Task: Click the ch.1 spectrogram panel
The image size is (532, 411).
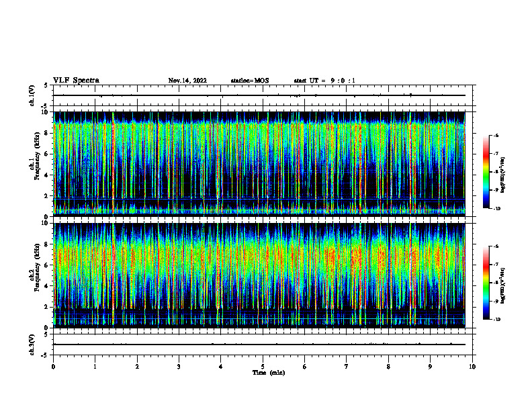Action: [x=259, y=164]
